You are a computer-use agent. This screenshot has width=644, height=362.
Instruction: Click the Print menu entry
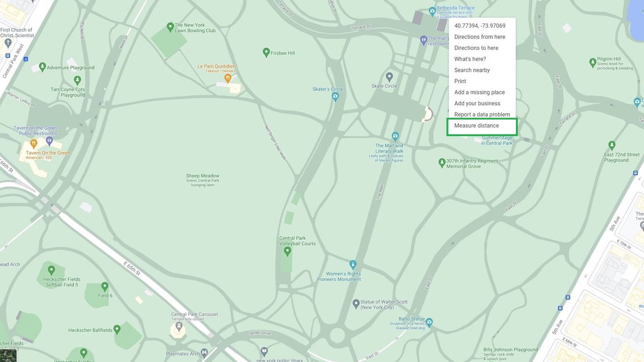pyautogui.click(x=460, y=81)
